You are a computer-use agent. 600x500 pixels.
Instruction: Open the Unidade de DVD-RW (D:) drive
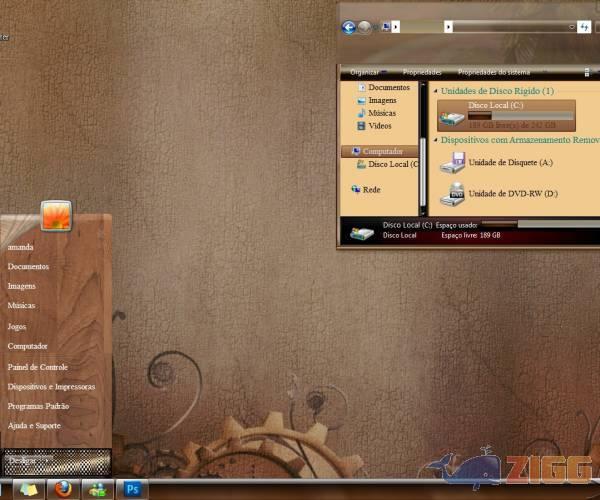click(513, 193)
